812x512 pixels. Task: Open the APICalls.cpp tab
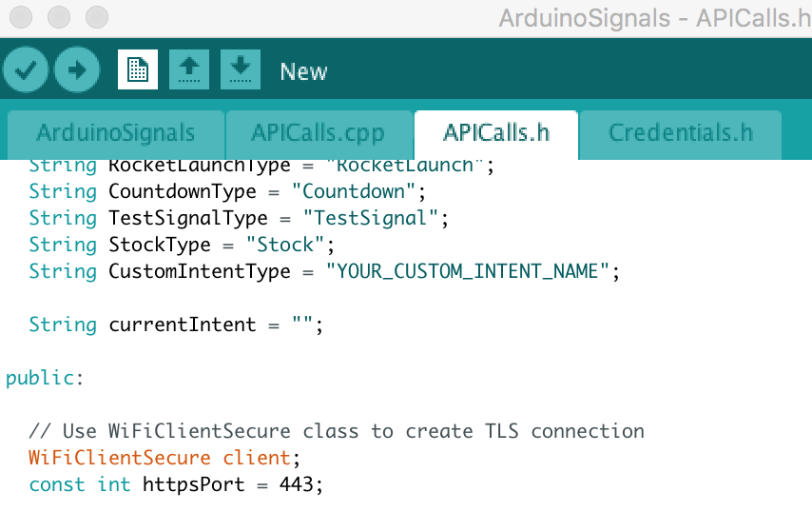(x=319, y=133)
